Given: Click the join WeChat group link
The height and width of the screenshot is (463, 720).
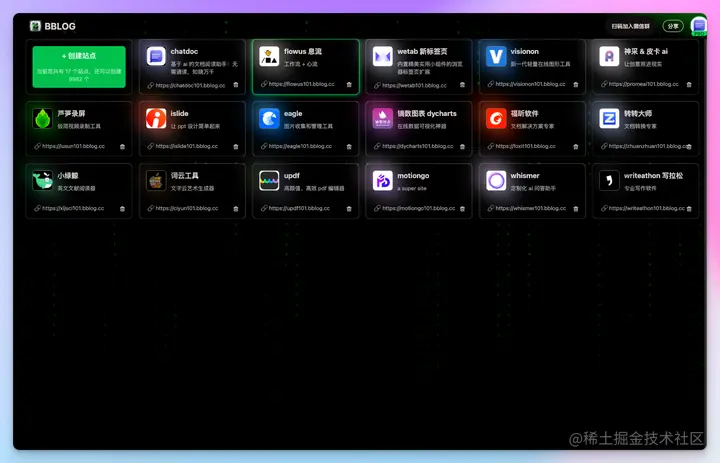Looking at the screenshot, I should 630,26.
